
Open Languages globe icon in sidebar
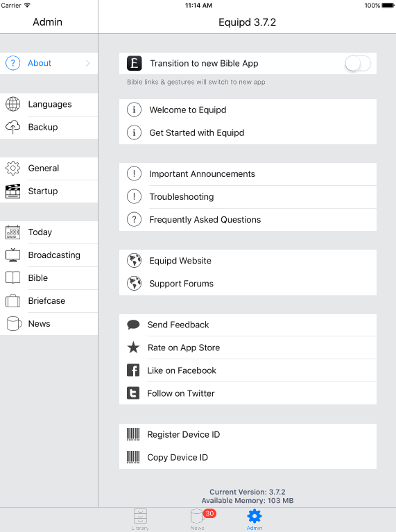pyautogui.click(x=13, y=104)
